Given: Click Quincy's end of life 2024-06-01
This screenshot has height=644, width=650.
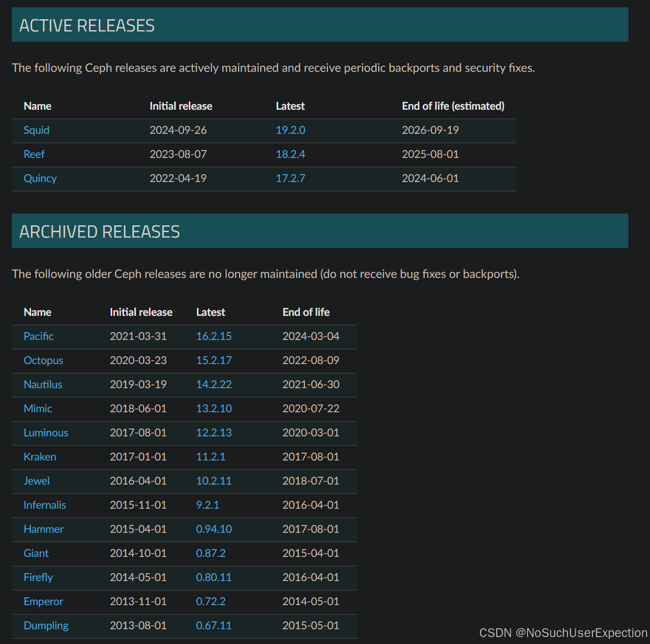Looking at the screenshot, I should point(430,179).
